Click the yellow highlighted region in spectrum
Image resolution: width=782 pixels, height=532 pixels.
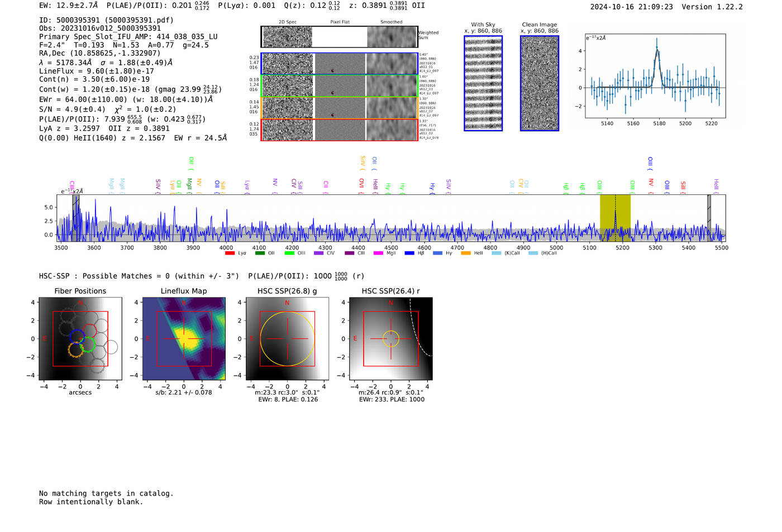point(615,218)
